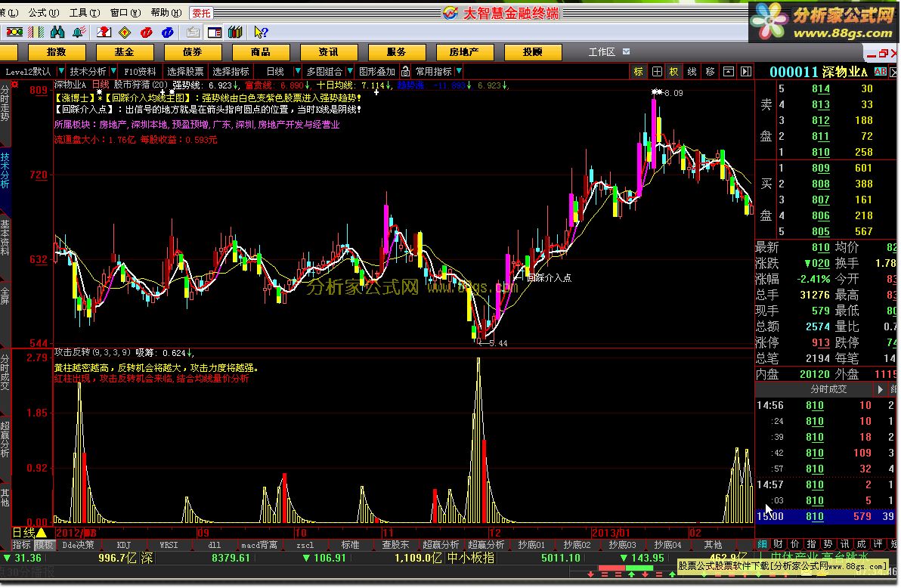Click the 基金 yellow button
The width and height of the screenshot is (901, 588).
pos(124,52)
